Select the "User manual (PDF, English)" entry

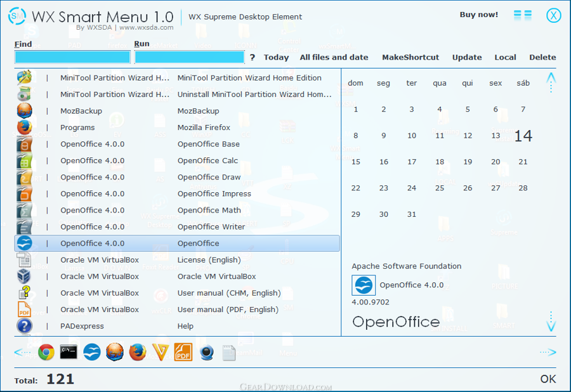228,310
